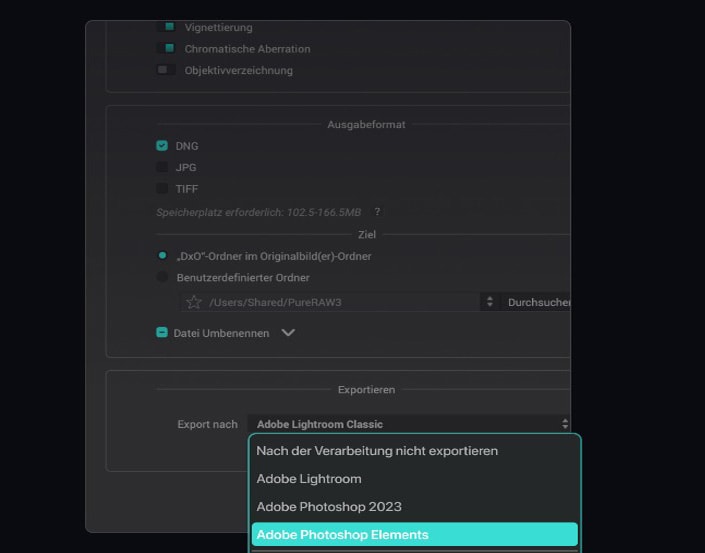
Task: Open the Export nach dropdown
Action: tap(409, 424)
